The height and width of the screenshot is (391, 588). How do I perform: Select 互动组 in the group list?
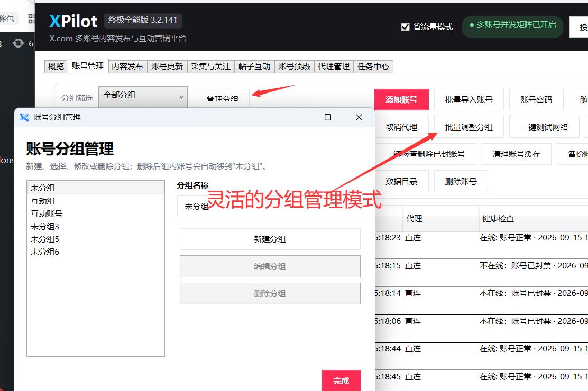(x=96, y=201)
